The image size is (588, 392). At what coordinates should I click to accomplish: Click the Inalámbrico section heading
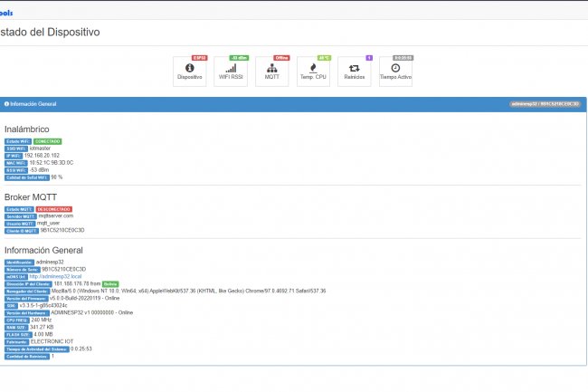click(x=26, y=129)
